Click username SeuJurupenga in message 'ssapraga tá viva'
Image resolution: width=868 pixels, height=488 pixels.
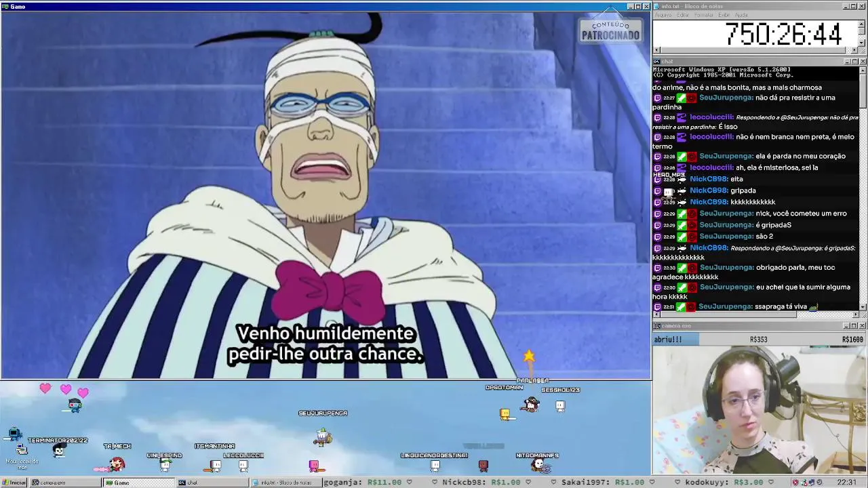tap(725, 306)
